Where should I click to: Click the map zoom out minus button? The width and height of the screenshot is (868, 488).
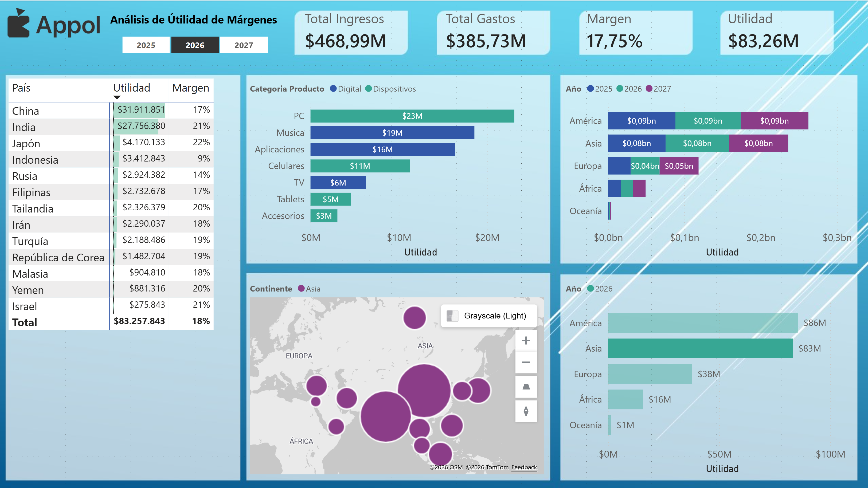(x=526, y=362)
